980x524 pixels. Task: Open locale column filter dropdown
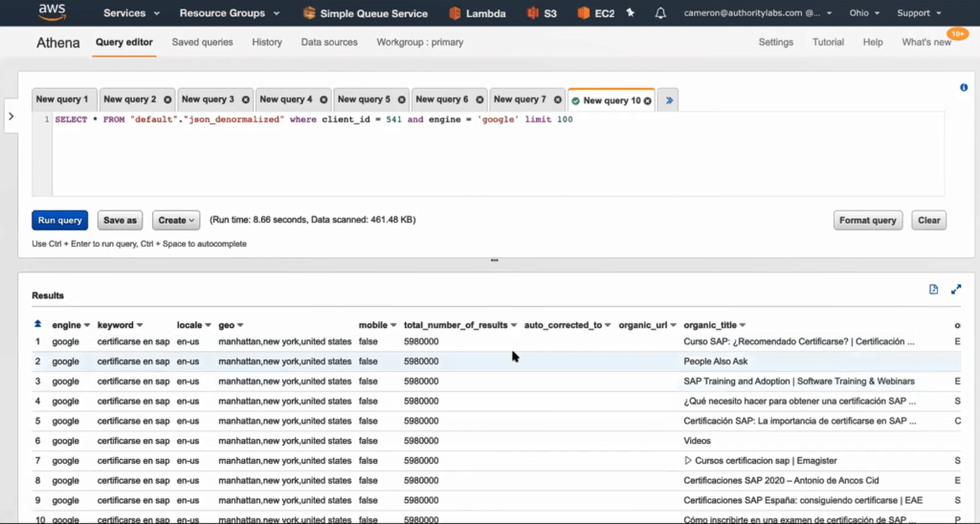tap(208, 325)
